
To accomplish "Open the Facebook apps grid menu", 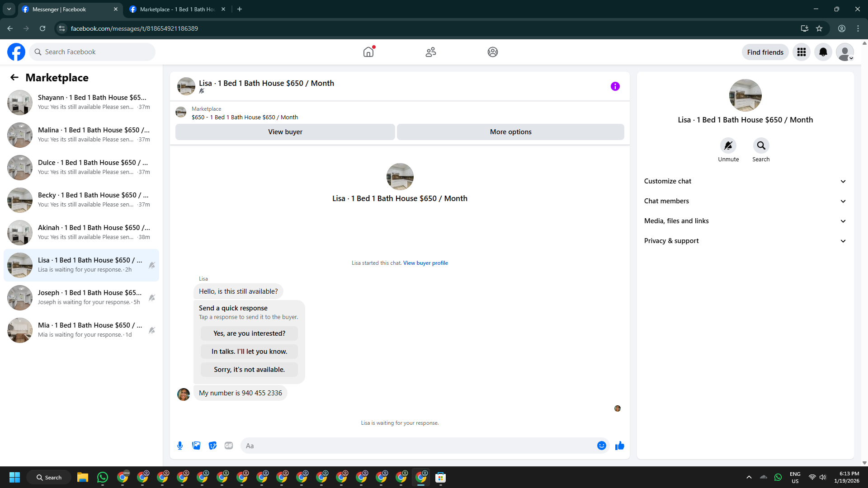I will 801,52.
